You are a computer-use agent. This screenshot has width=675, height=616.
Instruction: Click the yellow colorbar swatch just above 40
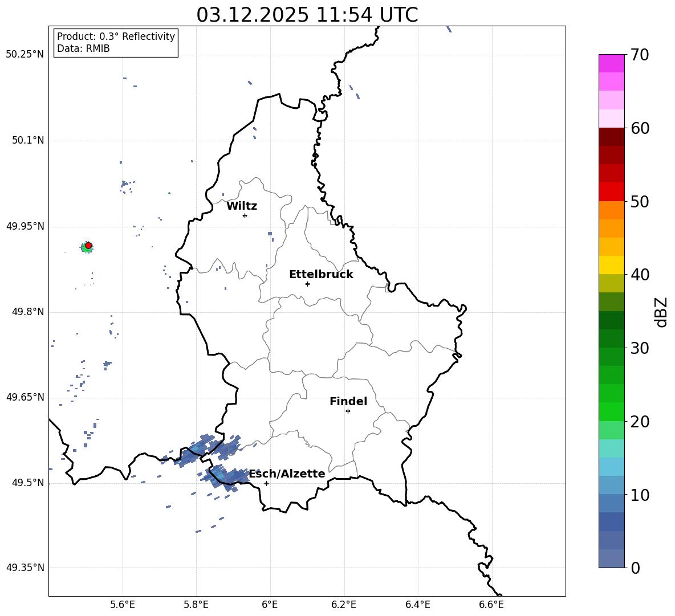(611, 265)
